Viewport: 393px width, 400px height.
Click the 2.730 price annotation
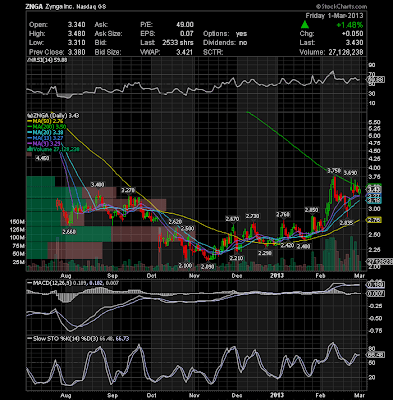pos(252,216)
